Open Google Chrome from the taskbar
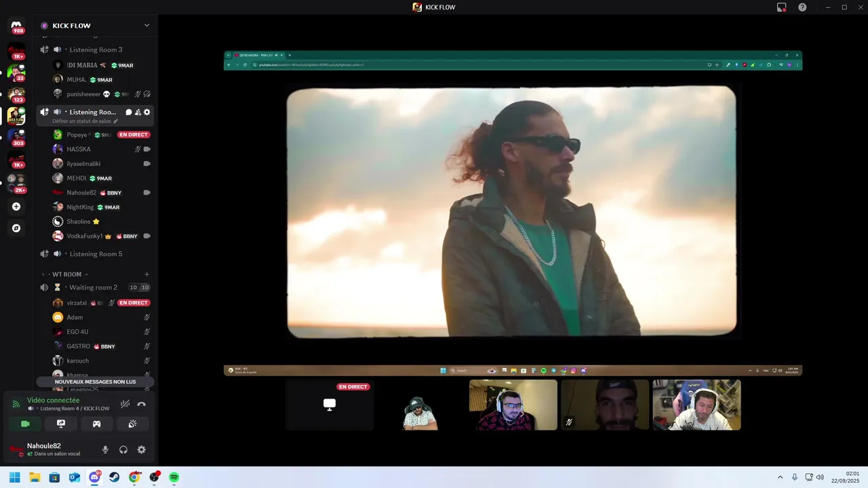Screen dimensions: 868x488 pyautogui.click(x=134, y=477)
